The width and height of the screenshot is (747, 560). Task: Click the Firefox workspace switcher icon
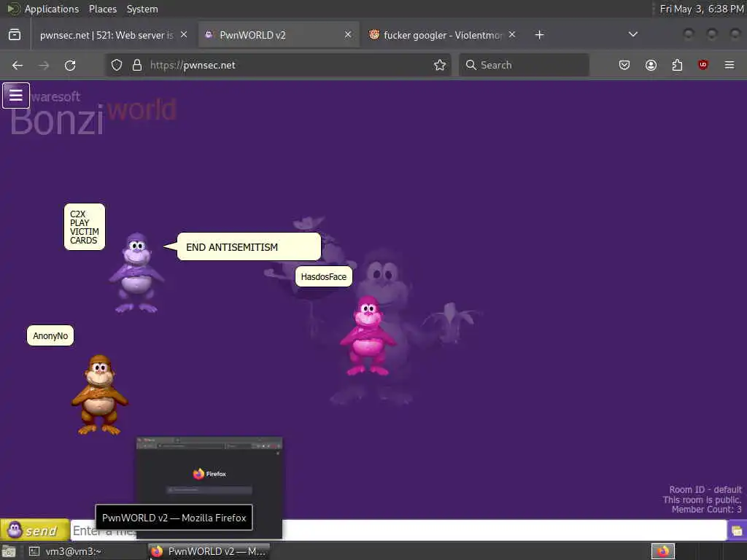click(x=662, y=551)
